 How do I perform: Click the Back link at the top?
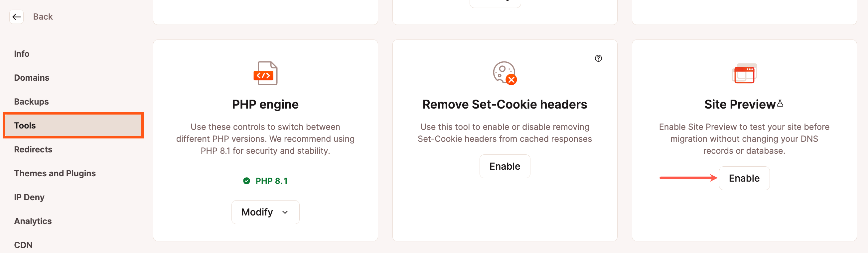(x=43, y=16)
